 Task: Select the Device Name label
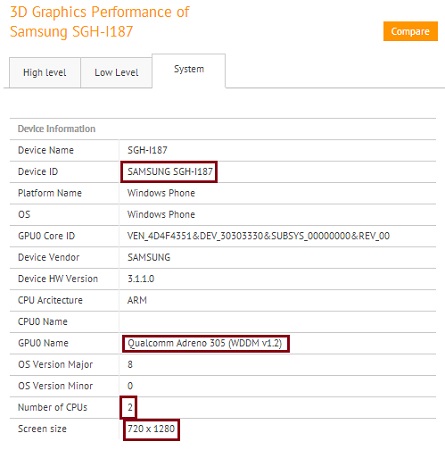[x=46, y=150]
